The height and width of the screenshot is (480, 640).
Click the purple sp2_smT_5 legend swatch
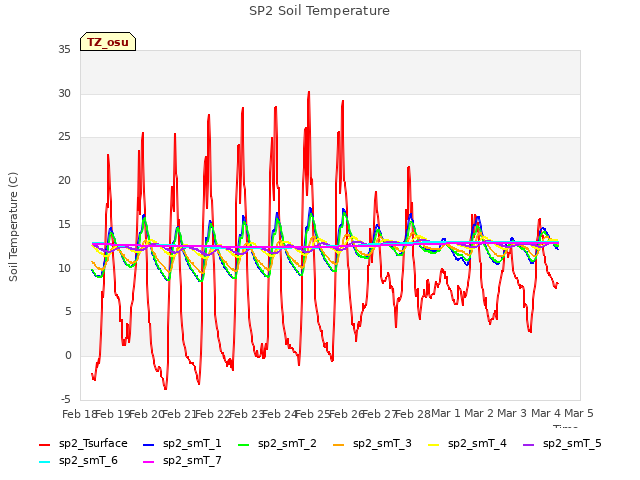tap(529, 444)
